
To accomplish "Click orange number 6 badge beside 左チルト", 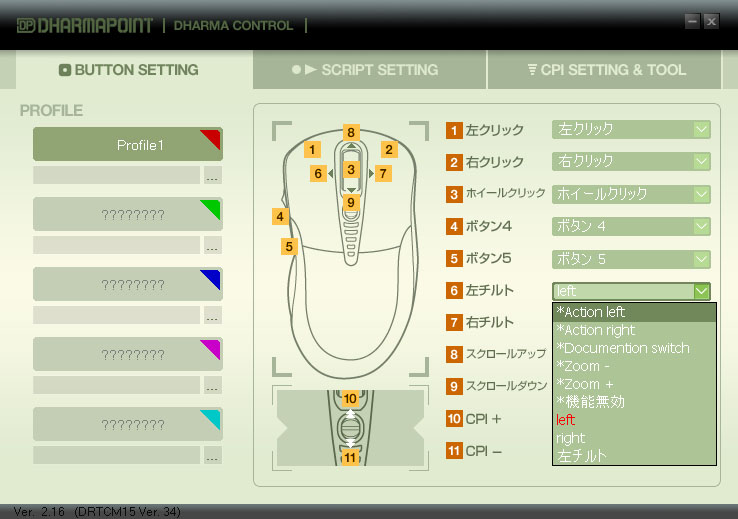I will [x=454, y=290].
